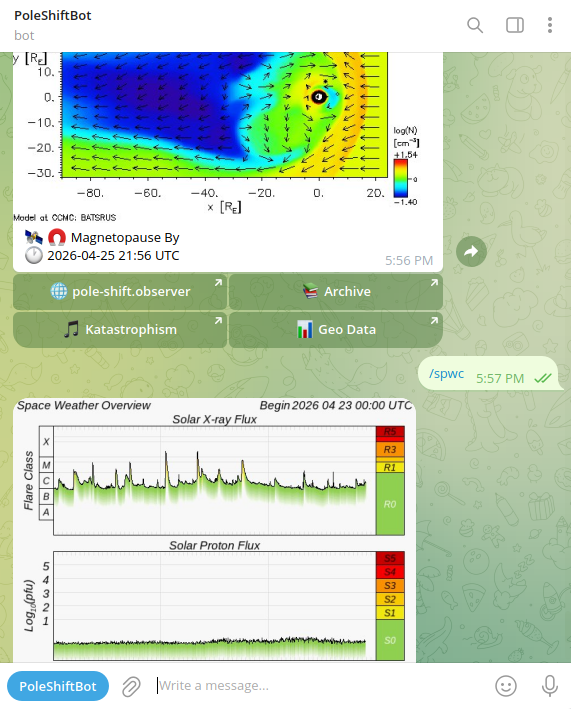Viewport: 571px width, 709px height.
Task: Forward the Magnetopause image with arrow icon
Action: pyautogui.click(x=471, y=251)
